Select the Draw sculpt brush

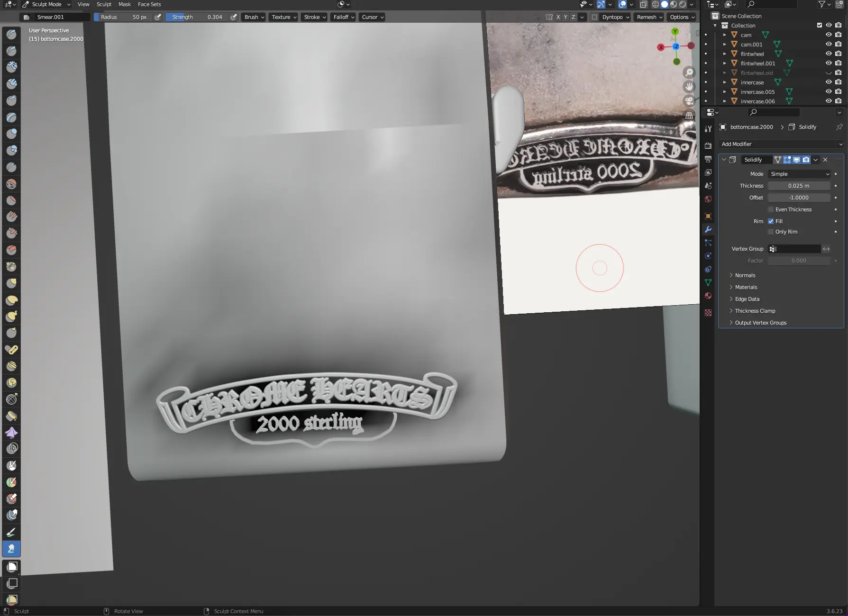11,34
